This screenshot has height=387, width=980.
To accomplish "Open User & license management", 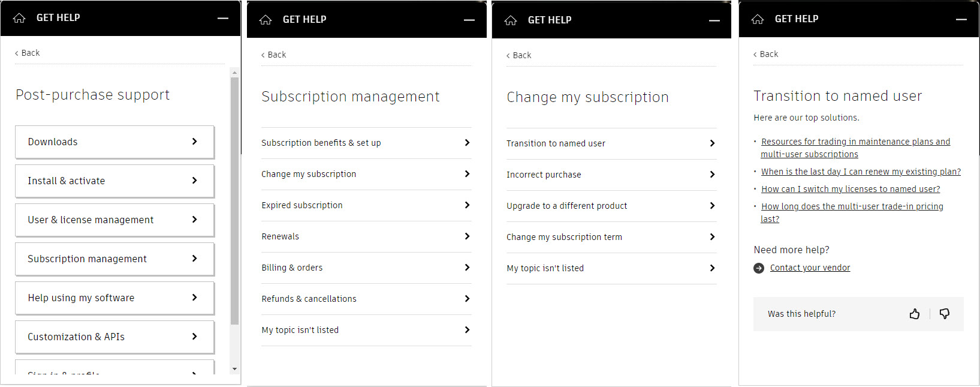I will pos(114,220).
